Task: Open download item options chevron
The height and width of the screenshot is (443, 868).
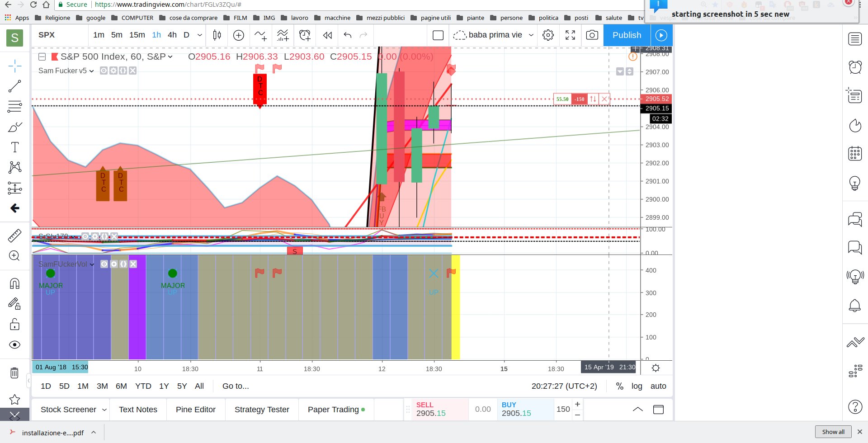Action: [x=94, y=432]
